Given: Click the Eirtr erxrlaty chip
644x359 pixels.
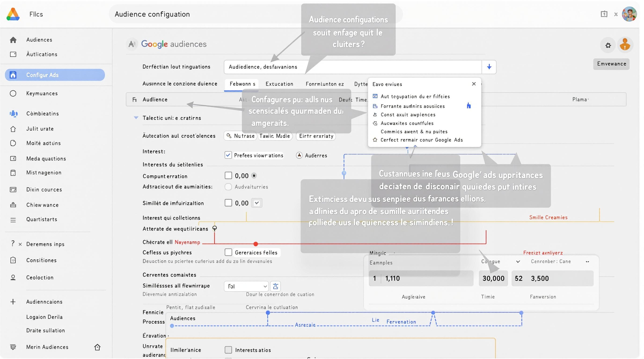Looking at the screenshot, I should click(x=316, y=136).
